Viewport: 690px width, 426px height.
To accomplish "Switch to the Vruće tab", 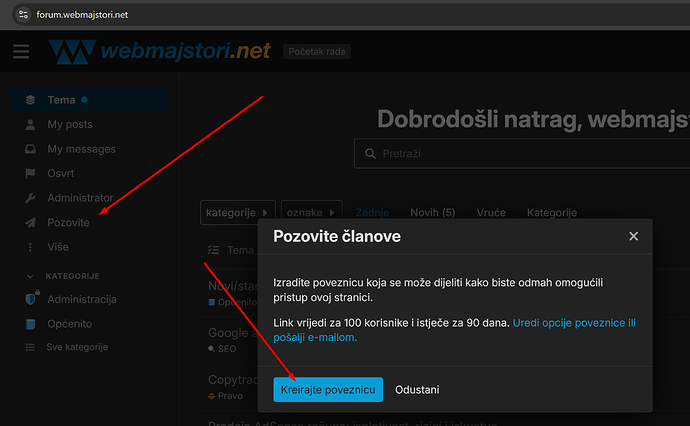I will coord(491,213).
